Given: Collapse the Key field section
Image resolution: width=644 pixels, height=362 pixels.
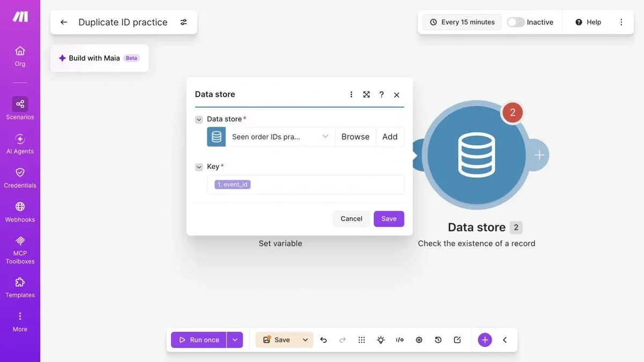Looking at the screenshot, I should pos(199,167).
